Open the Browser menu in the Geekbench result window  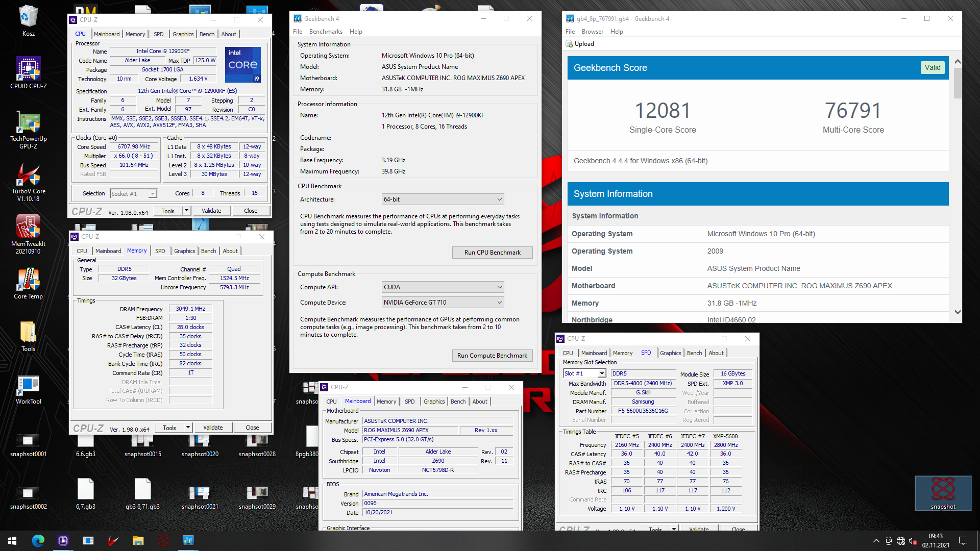(593, 32)
